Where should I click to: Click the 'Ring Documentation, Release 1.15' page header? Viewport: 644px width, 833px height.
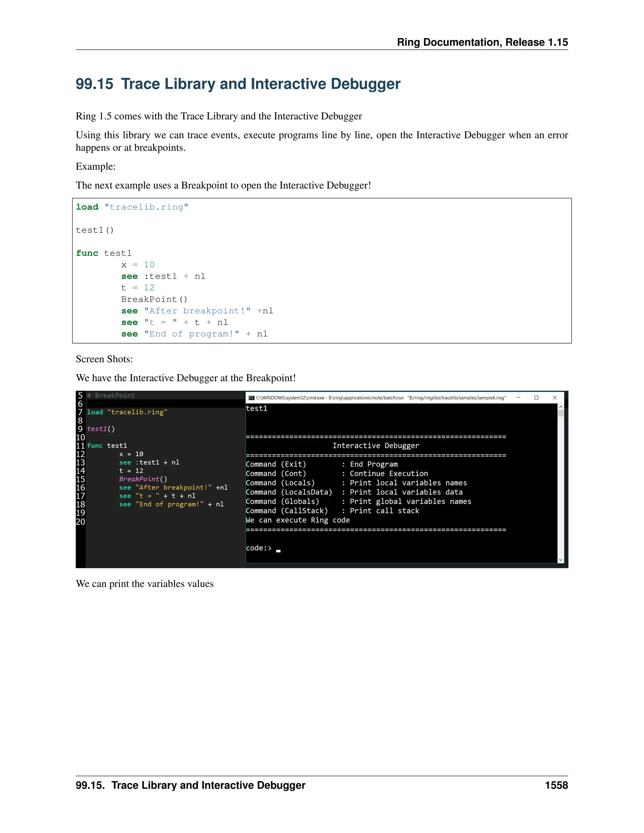pos(482,42)
